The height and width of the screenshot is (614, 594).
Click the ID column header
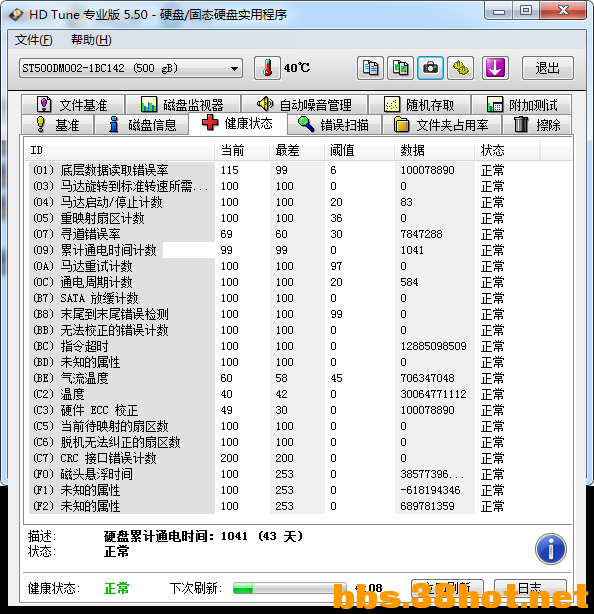click(x=119, y=150)
